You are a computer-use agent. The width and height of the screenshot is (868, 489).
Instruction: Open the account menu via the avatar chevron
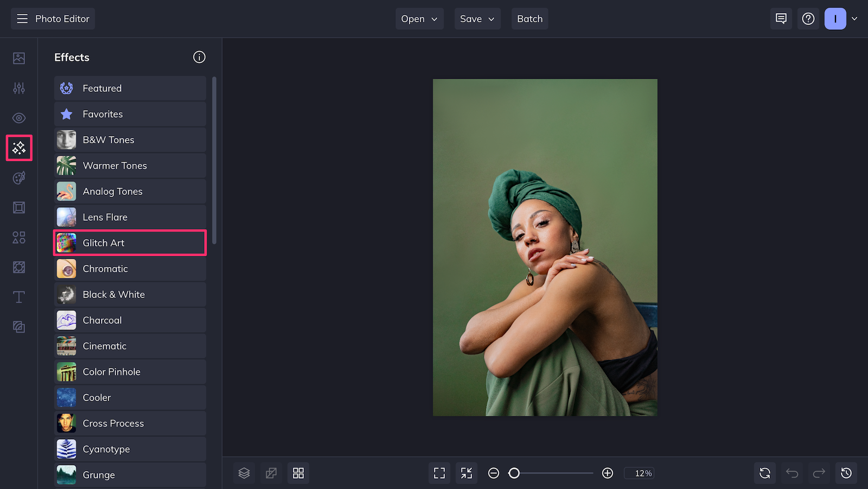[x=856, y=18]
